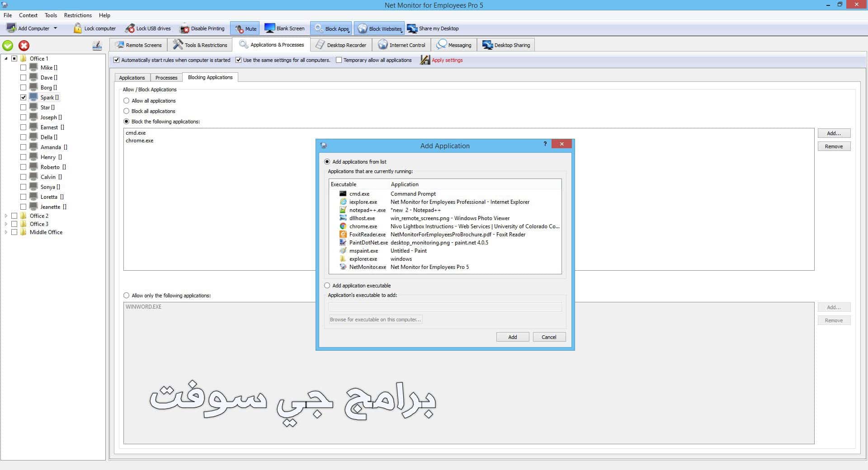Viewport: 868px width, 470px height.
Task: Click the Office 1 folder icon
Action: 24,58
